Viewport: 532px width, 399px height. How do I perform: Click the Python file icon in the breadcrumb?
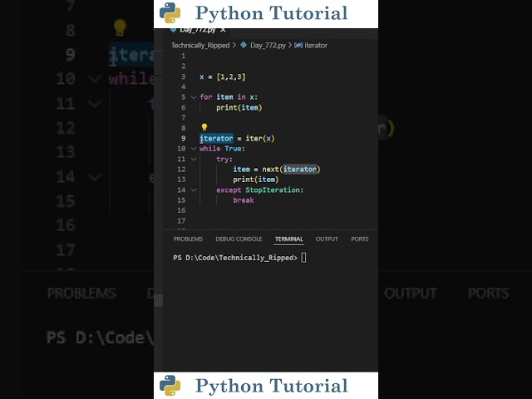pyautogui.click(x=244, y=45)
